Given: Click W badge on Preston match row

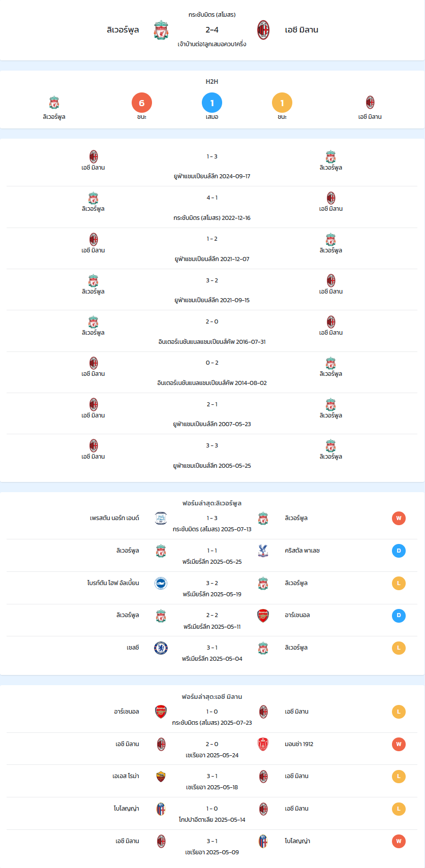Looking at the screenshot, I should (x=399, y=518).
